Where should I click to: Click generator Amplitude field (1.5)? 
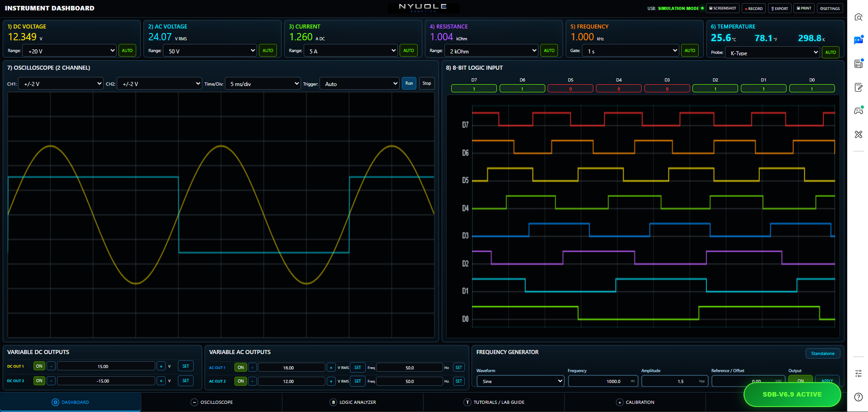[x=675, y=381]
